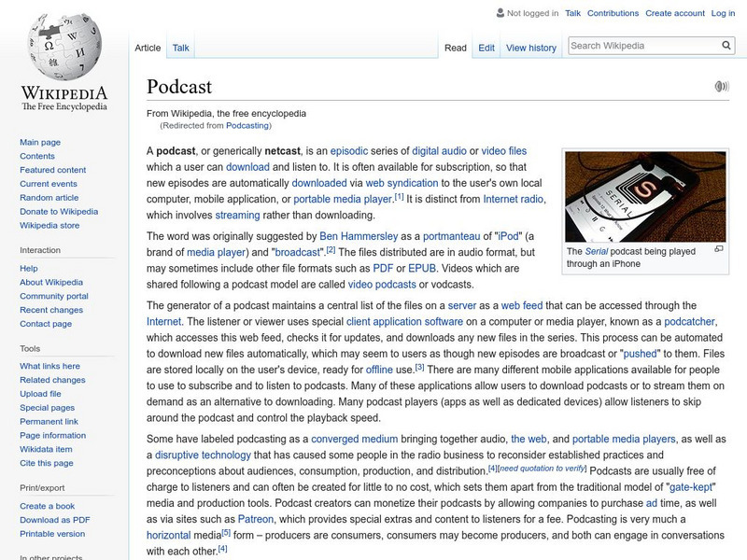This screenshot has height=560, width=747.
Task: Open the Contributions link at top
Action: click(x=613, y=13)
